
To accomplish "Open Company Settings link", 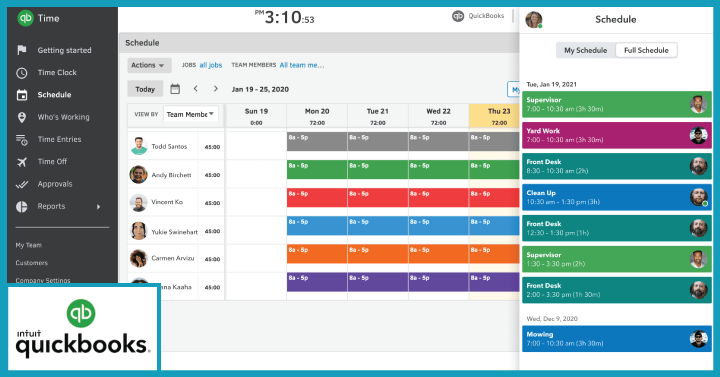I will pos(43,280).
